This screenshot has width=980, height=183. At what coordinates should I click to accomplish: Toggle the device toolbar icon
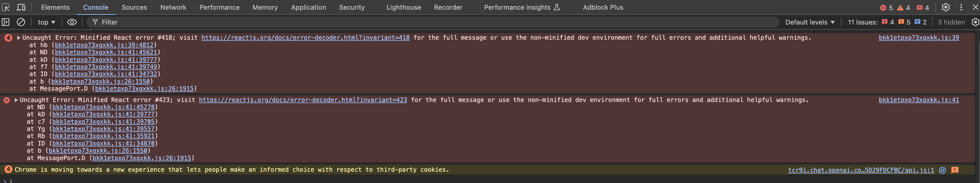click(x=21, y=7)
